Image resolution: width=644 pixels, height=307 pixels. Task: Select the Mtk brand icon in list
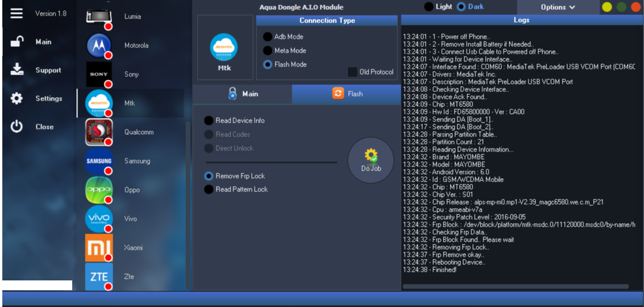pos(99,103)
